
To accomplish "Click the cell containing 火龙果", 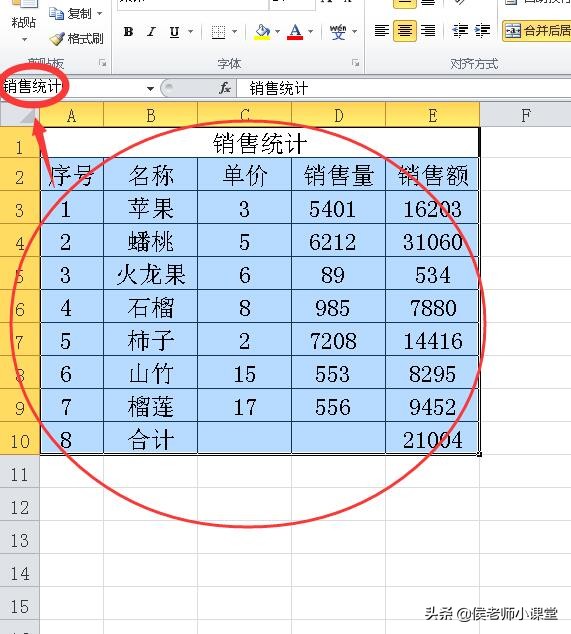I will click(151, 273).
